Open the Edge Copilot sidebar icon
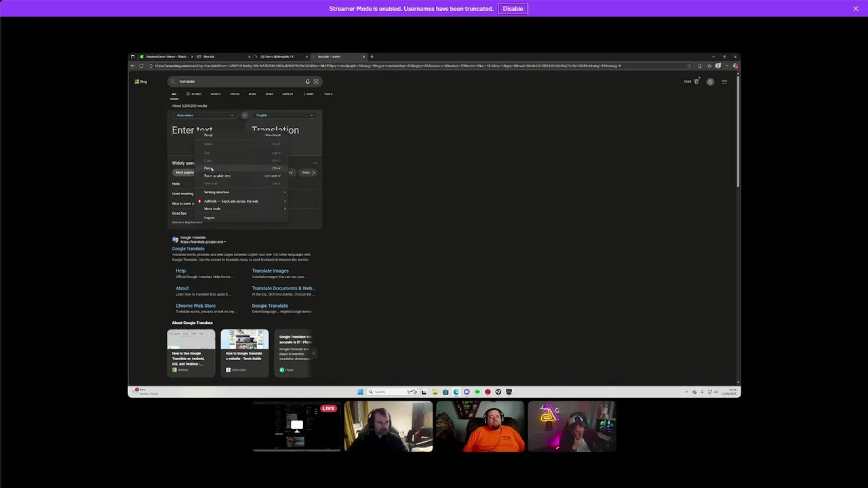 click(x=736, y=66)
